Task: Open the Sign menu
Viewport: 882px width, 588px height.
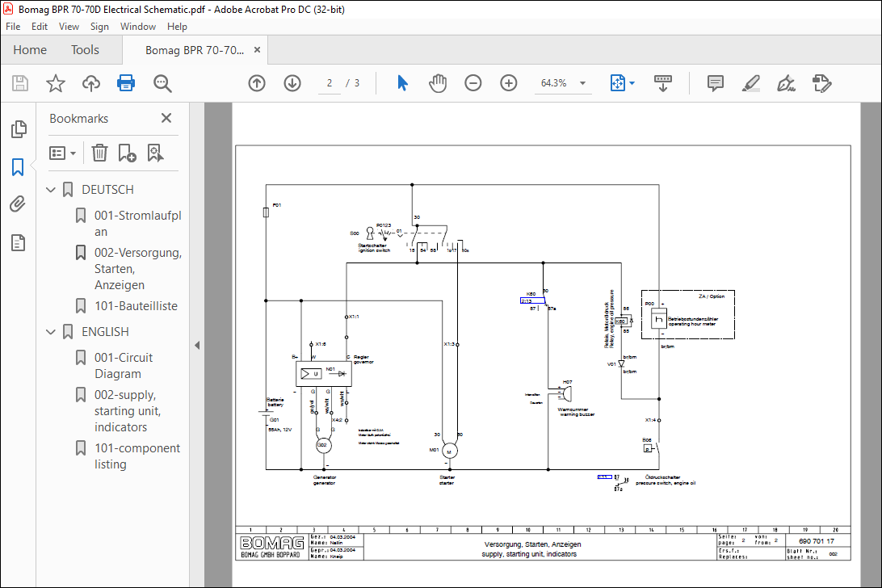Action: (99, 27)
